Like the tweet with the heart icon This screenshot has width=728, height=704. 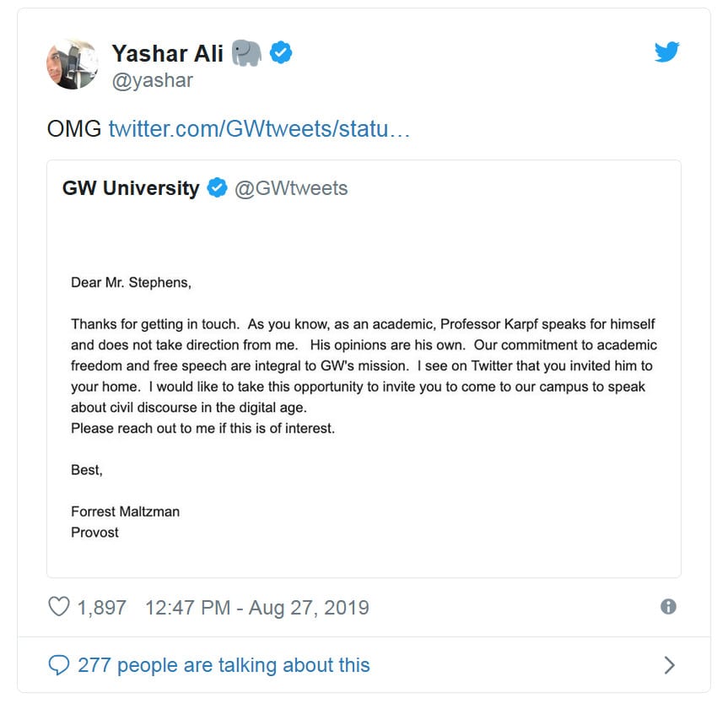pos(58,607)
